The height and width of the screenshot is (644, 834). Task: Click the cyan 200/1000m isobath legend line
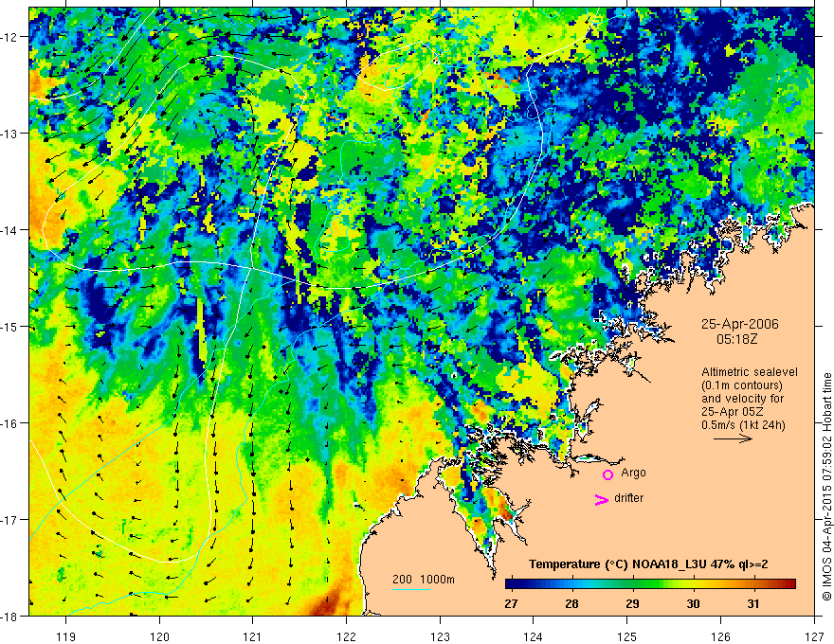[x=411, y=589]
